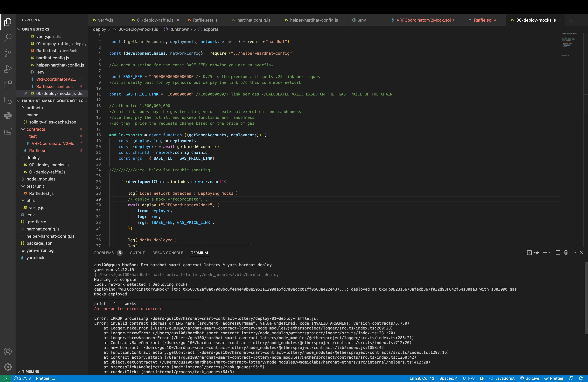Open the Accounts icon
588x382 pixels.
pos(8,351)
